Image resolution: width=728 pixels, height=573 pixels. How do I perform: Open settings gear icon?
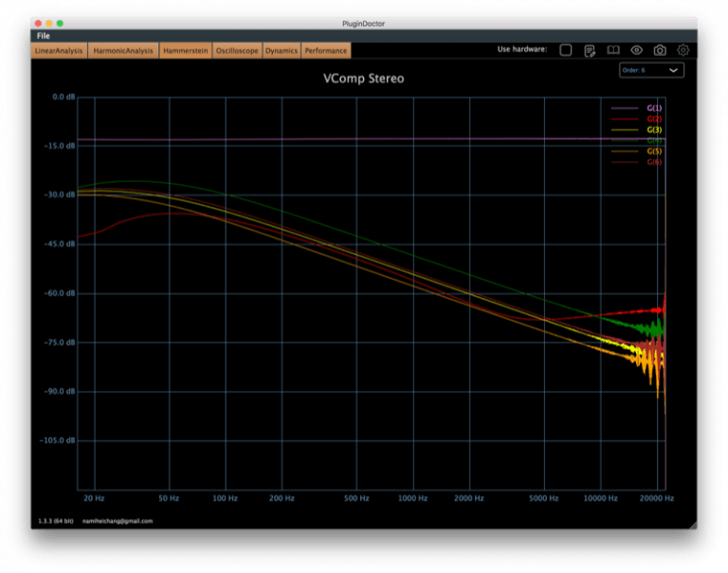[x=682, y=50]
